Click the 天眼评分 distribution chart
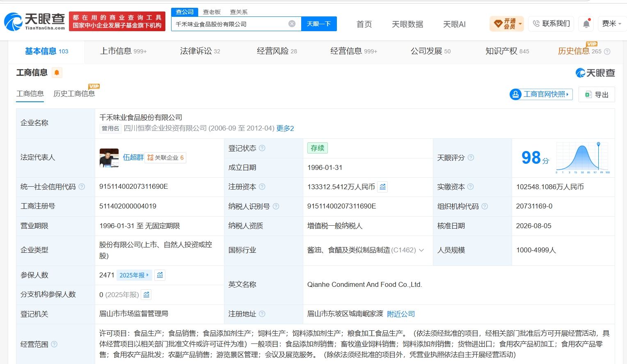The width and height of the screenshot is (627, 364). tap(583, 158)
